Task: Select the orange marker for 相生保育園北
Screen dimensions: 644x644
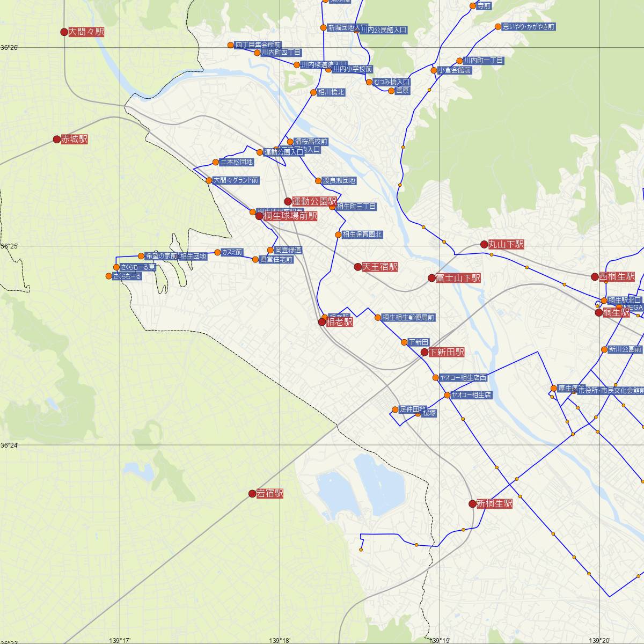Action: click(338, 235)
